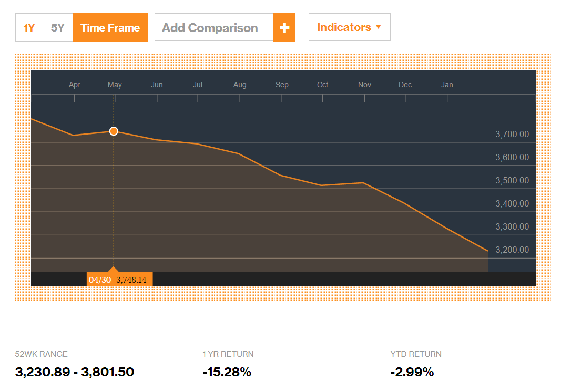Click the orange plus icon beside Add Comparison

tap(284, 28)
